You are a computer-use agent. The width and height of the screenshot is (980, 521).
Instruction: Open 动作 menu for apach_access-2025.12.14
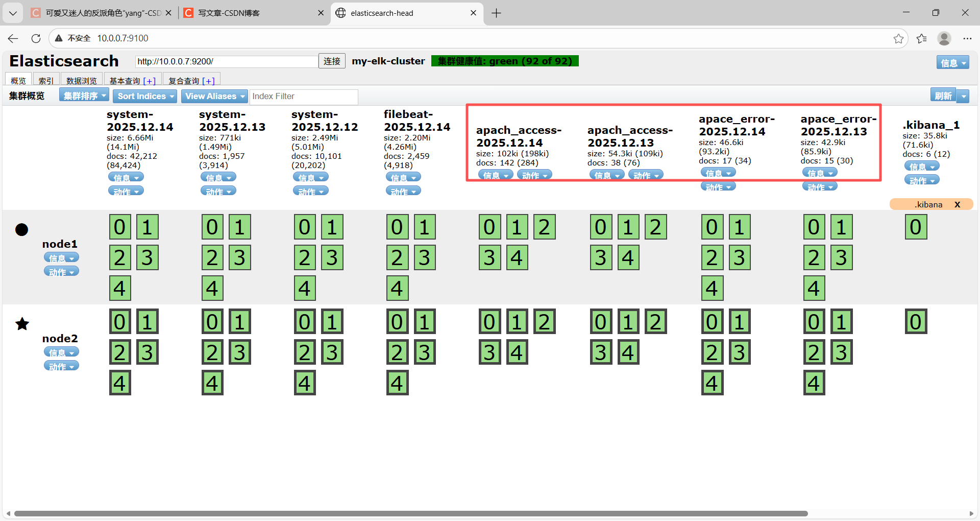coord(534,175)
